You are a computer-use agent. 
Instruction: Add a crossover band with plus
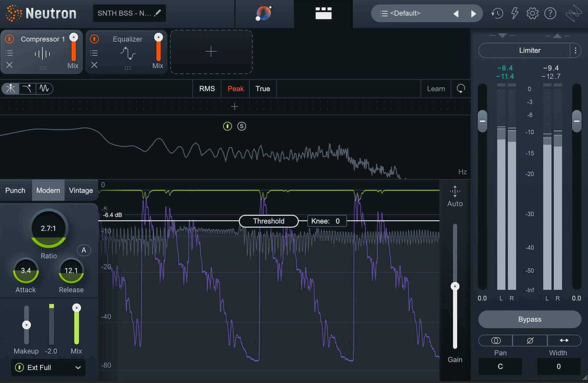click(x=235, y=106)
